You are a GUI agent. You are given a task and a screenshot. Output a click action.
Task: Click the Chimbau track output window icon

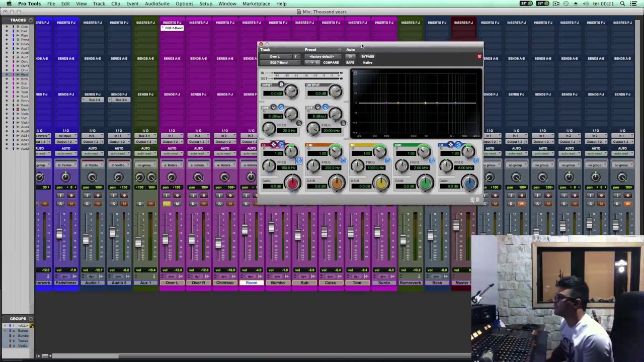(x=234, y=142)
